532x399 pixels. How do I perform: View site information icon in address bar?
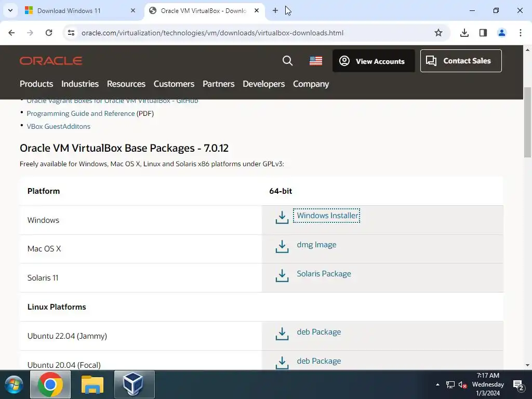point(71,33)
